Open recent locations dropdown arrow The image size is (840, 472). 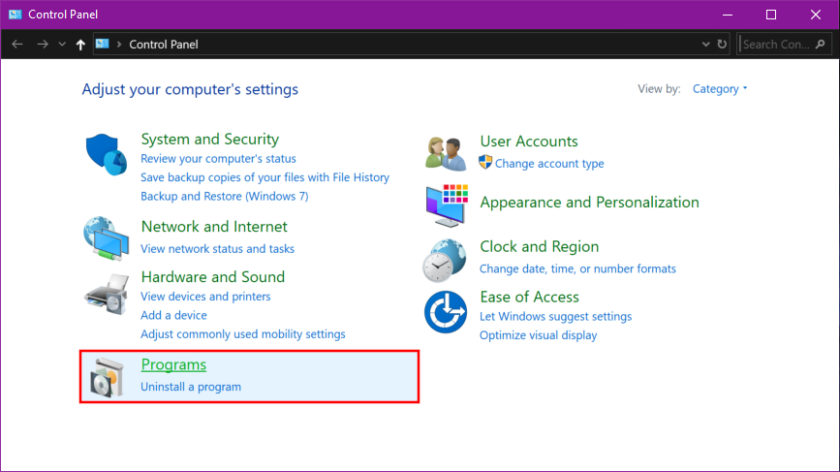pyautogui.click(x=62, y=44)
